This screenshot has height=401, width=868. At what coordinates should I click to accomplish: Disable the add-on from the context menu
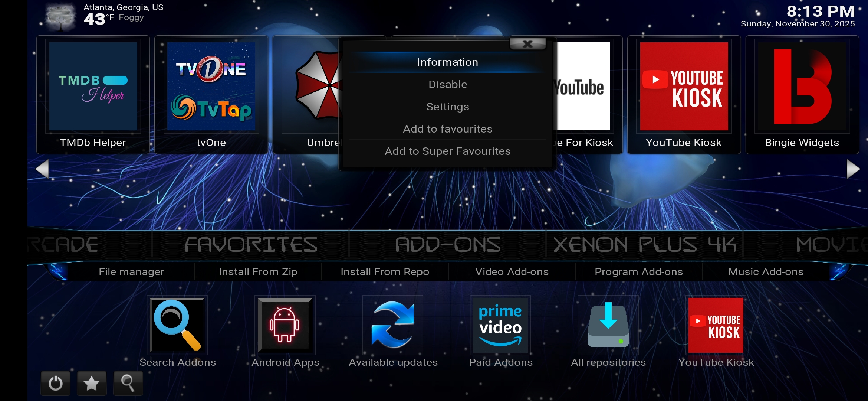click(x=447, y=84)
